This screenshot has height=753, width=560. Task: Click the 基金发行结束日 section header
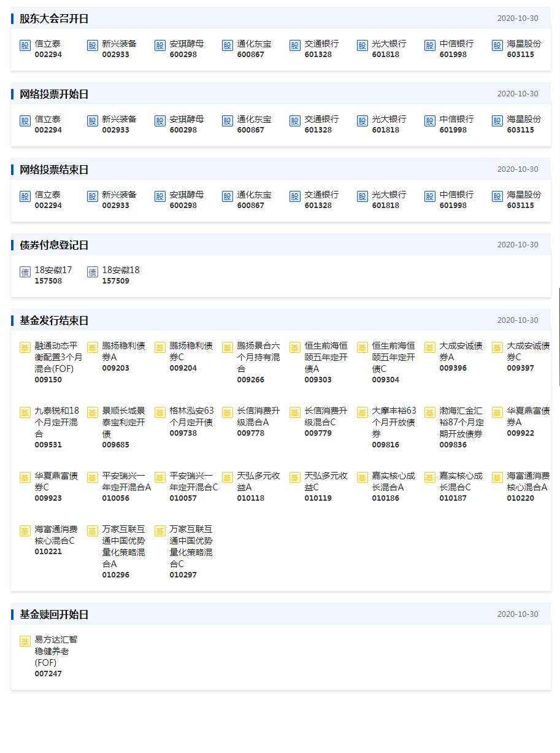click(54, 320)
